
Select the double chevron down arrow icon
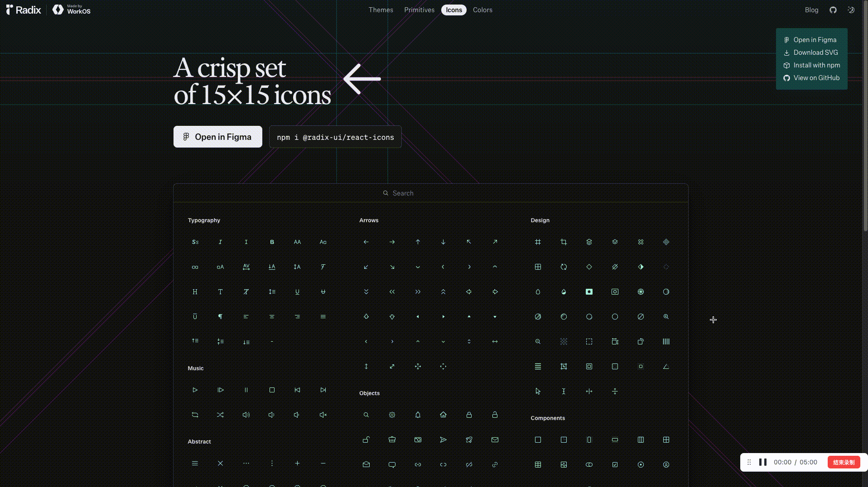tap(366, 292)
